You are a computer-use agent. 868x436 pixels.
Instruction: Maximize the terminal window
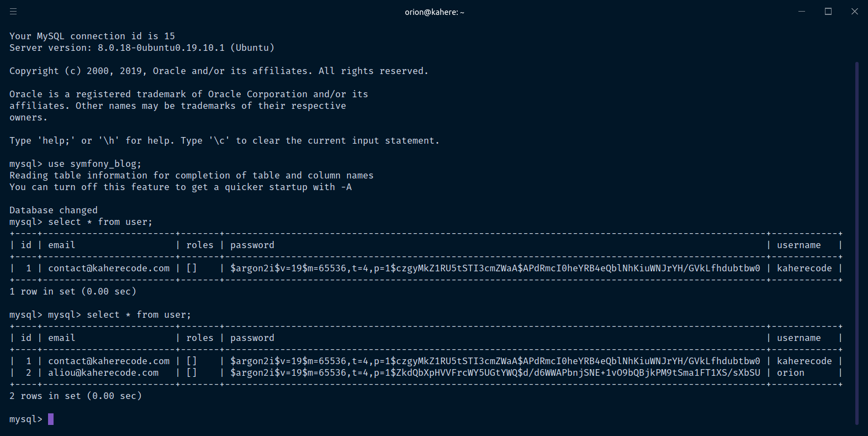point(828,12)
